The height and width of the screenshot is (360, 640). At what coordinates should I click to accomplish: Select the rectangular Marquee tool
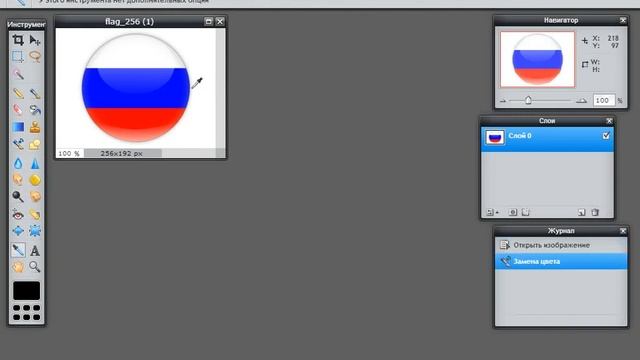(x=18, y=56)
